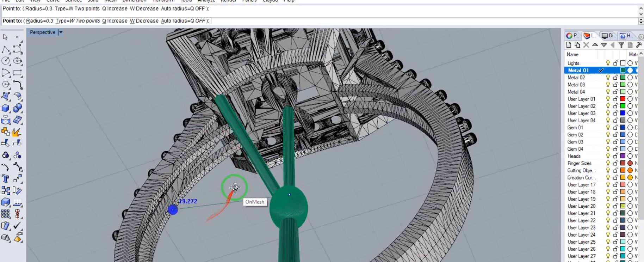Click the 'Type=W Two points' command option
The height and width of the screenshot is (262, 644).
point(78,21)
